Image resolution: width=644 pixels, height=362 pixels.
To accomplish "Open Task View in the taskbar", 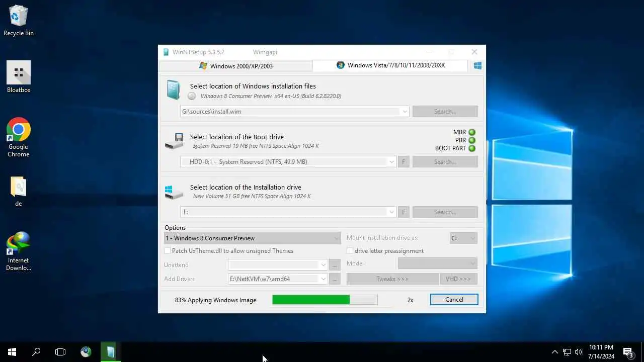I will tap(60, 352).
